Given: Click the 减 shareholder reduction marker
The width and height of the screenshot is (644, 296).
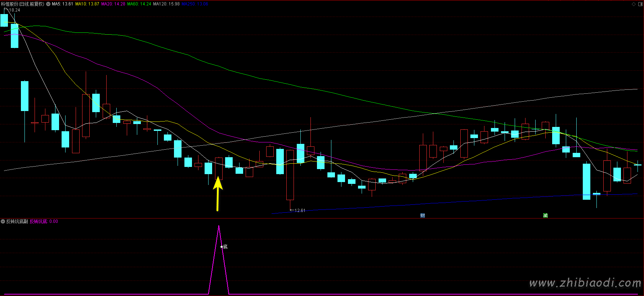Looking at the screenshot, I should [x=545, y=215].
